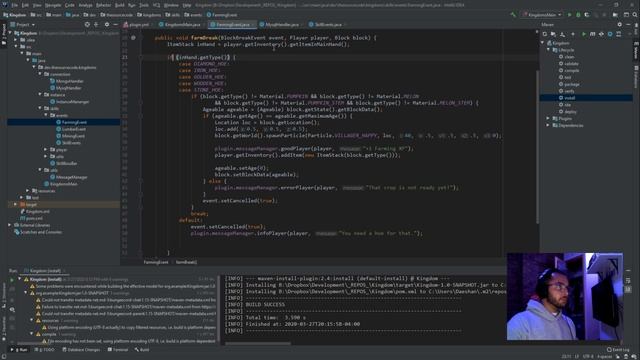This screenshot has height=360, width=640.
Task: Open the Build tool window button
Action: point(142,350)
